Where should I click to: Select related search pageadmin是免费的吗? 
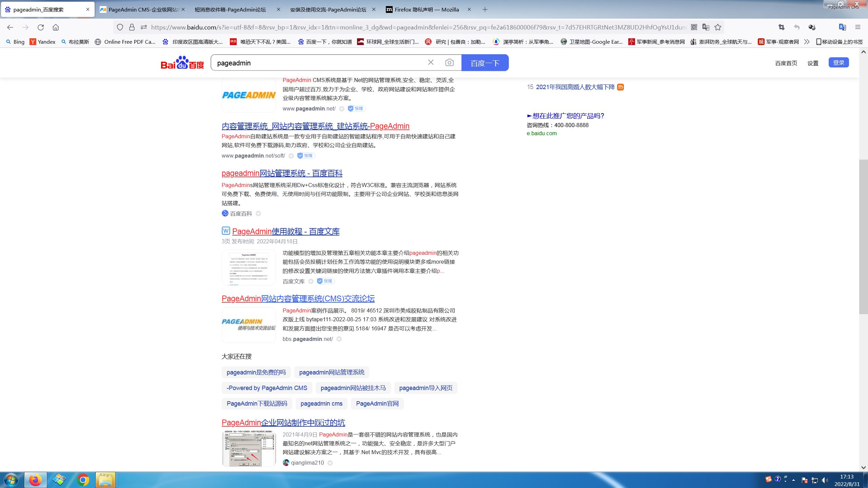256,372
